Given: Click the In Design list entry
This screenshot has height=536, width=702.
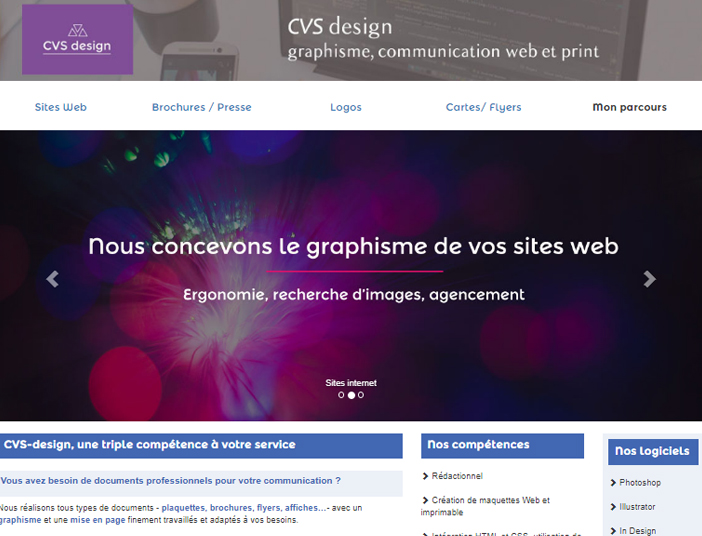Looking at the screenshot, I should click(638, 531).
